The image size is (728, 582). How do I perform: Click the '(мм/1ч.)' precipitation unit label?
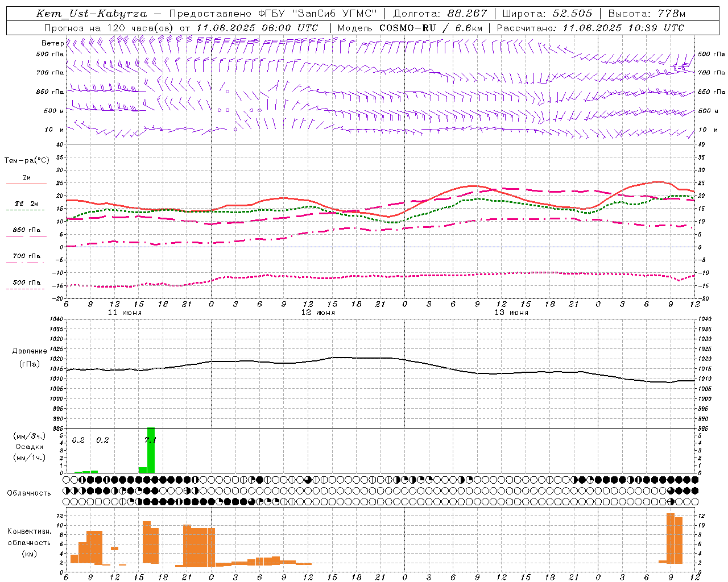[29, 458]
